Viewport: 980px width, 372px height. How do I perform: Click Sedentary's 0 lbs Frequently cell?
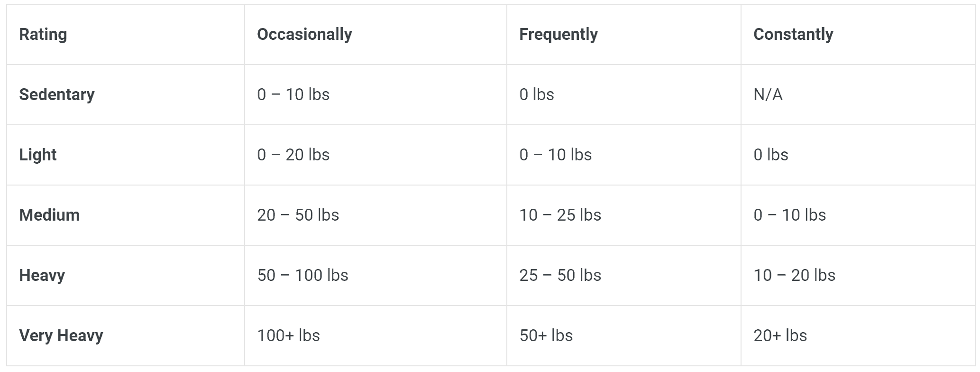[x=536, y=94]
